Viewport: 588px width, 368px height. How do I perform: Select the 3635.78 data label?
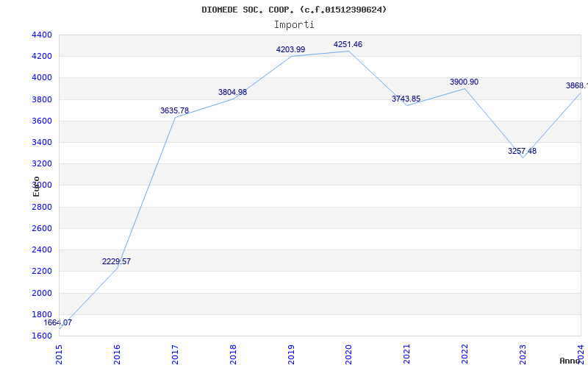174,111
